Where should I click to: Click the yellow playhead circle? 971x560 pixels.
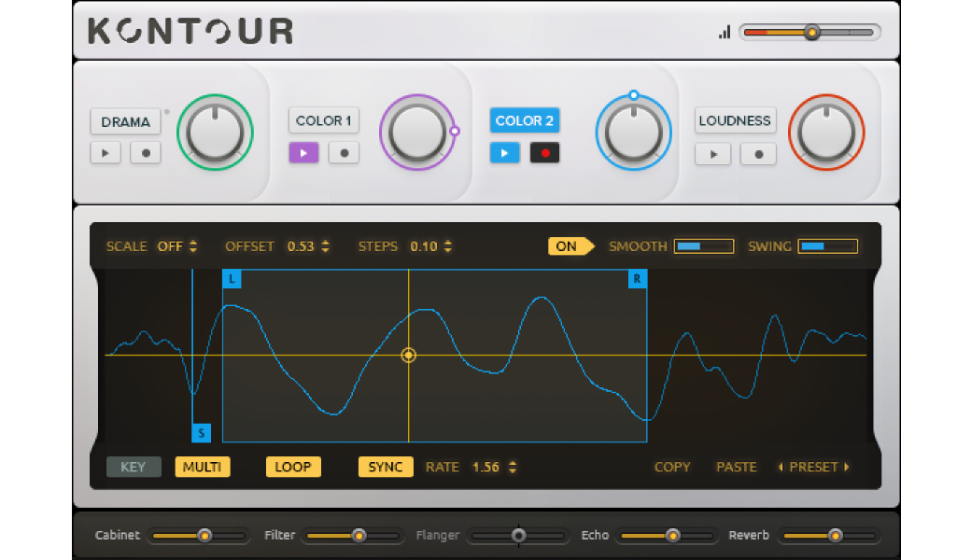pos(408,356)
